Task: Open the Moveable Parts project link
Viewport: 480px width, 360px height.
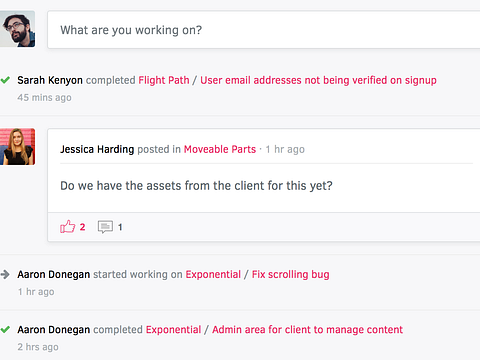Action: 220,149
